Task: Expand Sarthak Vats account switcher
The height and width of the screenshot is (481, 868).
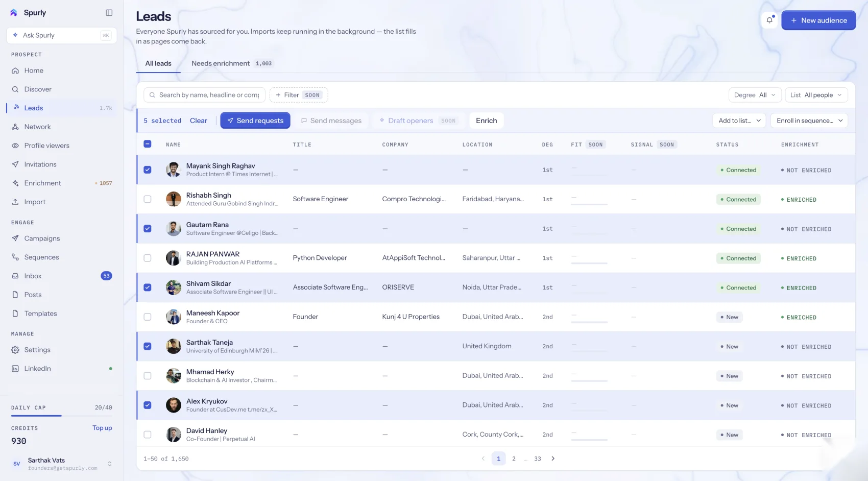Action: 61,464
